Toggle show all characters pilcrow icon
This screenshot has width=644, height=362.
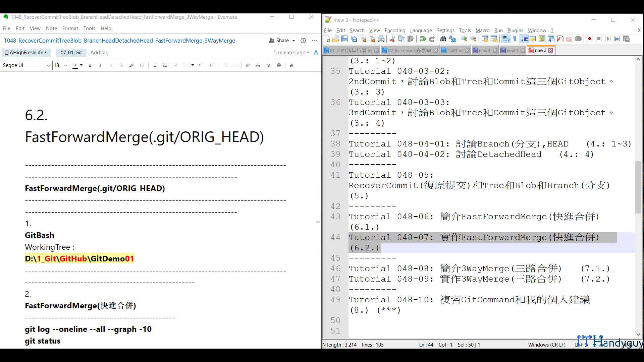pos(515,39)
